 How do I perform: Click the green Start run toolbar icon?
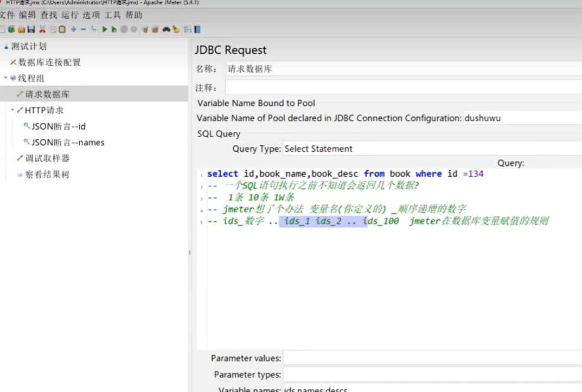tap(105, 29)
